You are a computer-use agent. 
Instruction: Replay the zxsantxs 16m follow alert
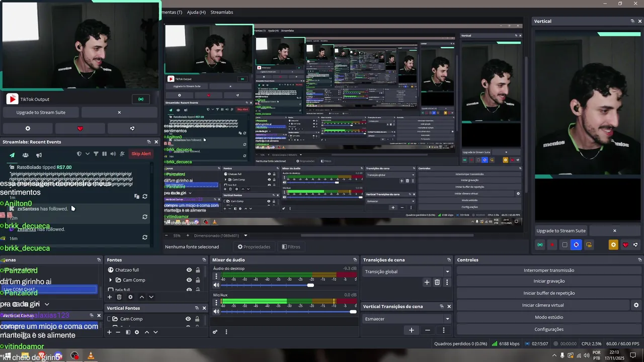[x=145, y=237]
